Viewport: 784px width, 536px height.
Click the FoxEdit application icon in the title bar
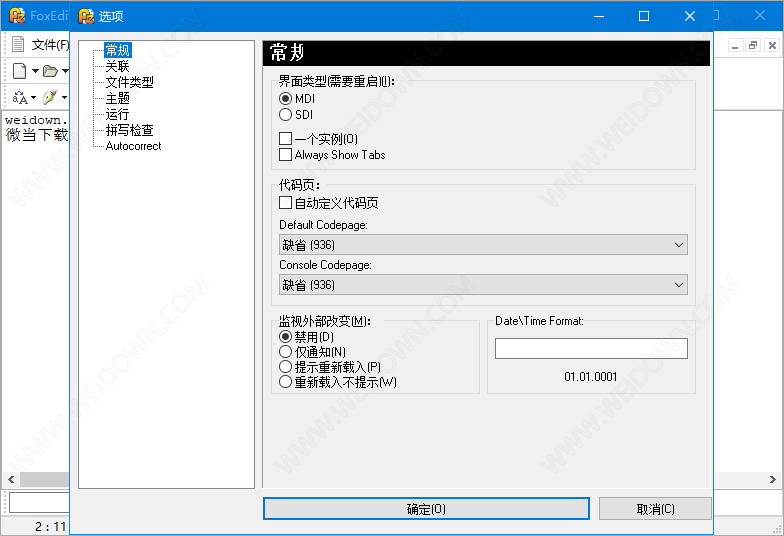point(17,16)
